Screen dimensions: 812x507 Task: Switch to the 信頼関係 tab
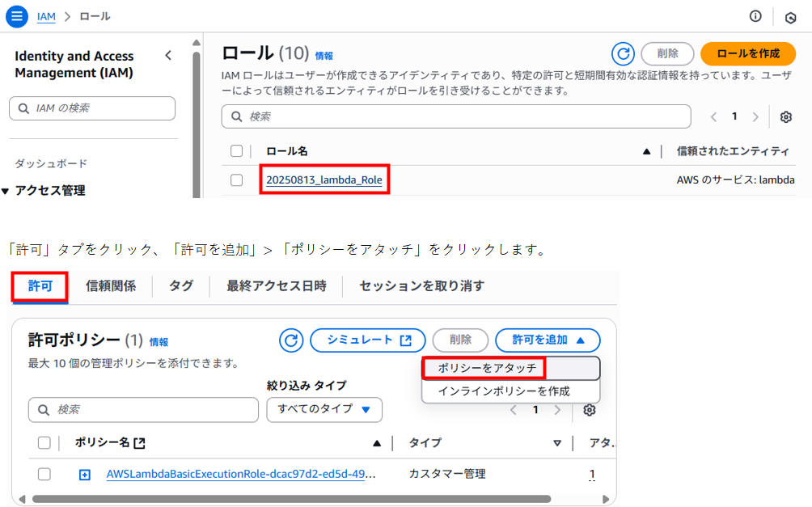click(111, 286)
